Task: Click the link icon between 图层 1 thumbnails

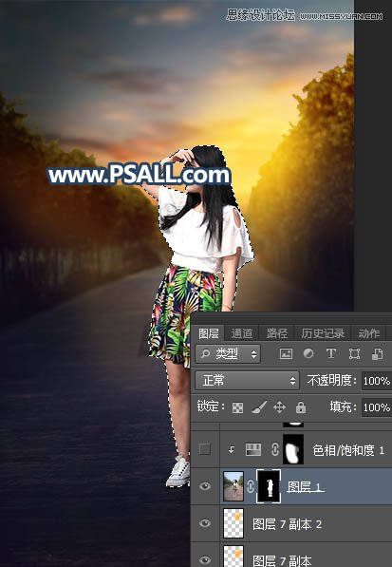Action: click(x=250, y=486)
